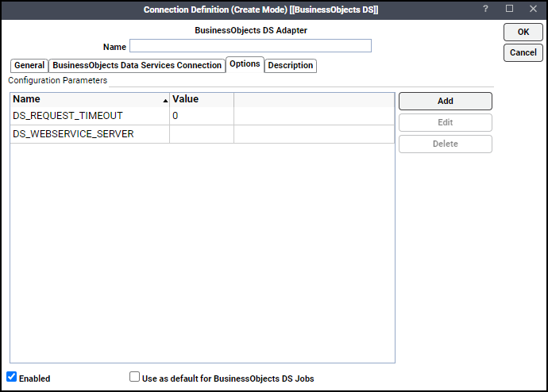
Task: Add a new configuration parameter
Action: [446, 102]
